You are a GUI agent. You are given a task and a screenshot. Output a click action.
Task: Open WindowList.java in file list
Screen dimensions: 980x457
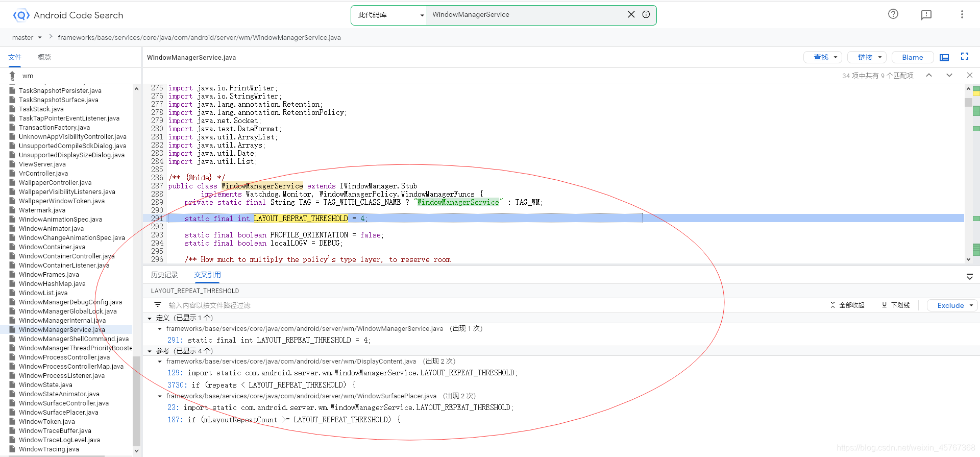point(43,293)
